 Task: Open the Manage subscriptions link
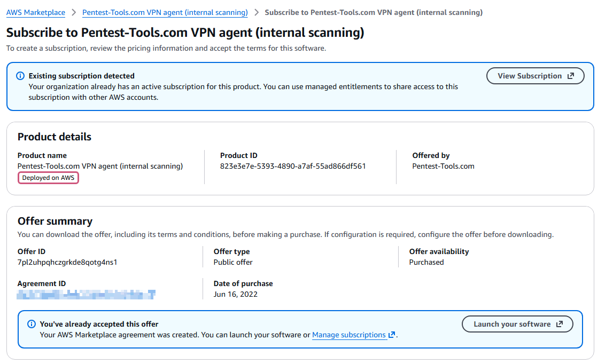349,335
